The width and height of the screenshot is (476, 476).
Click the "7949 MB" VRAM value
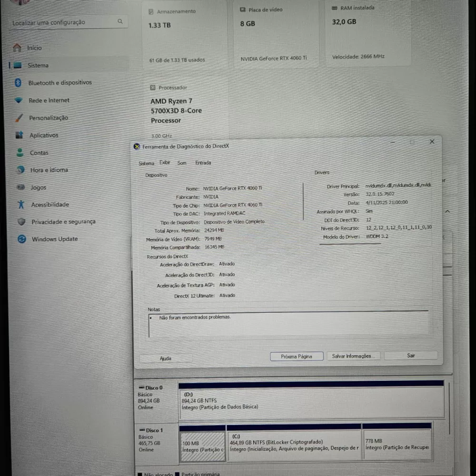[213, 239]
